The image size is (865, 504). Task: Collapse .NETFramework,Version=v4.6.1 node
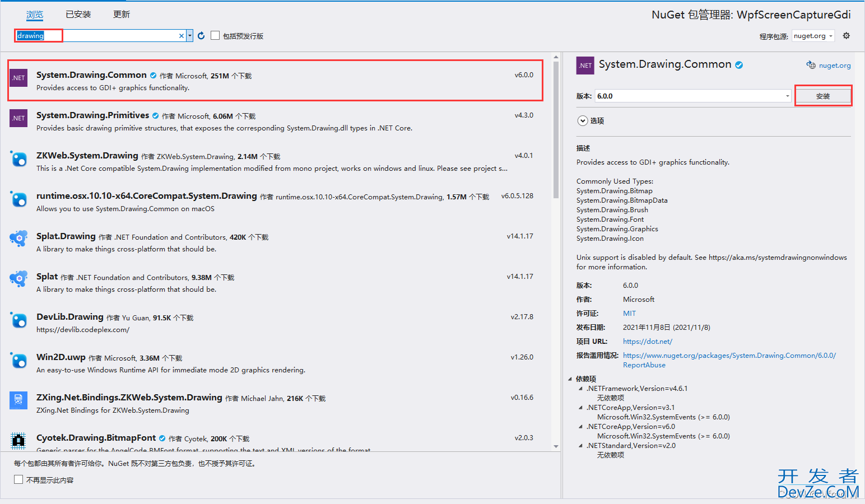click(x=580, y=389)
